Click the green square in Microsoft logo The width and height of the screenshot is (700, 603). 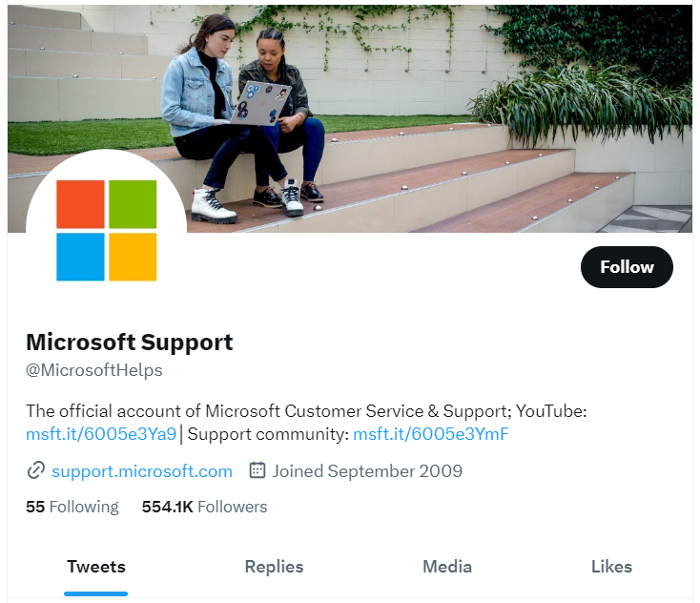pos(133,204)
